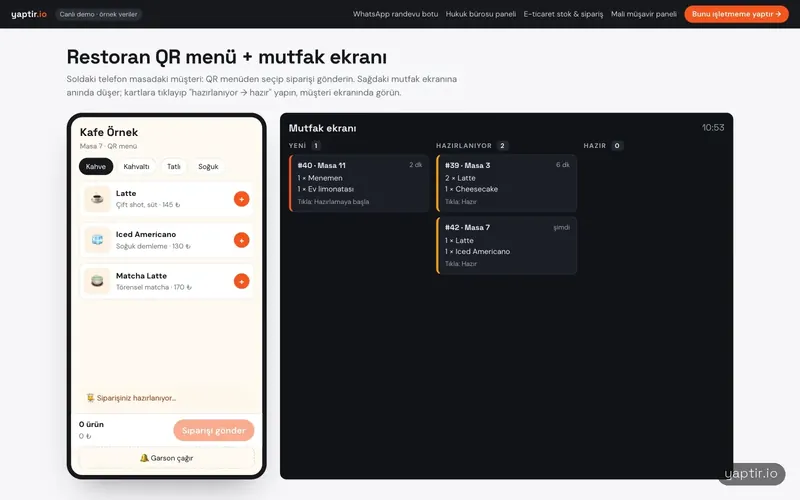
Task: Click the 2 × Latte line in order #39
Action: click(x=460, y=178)
